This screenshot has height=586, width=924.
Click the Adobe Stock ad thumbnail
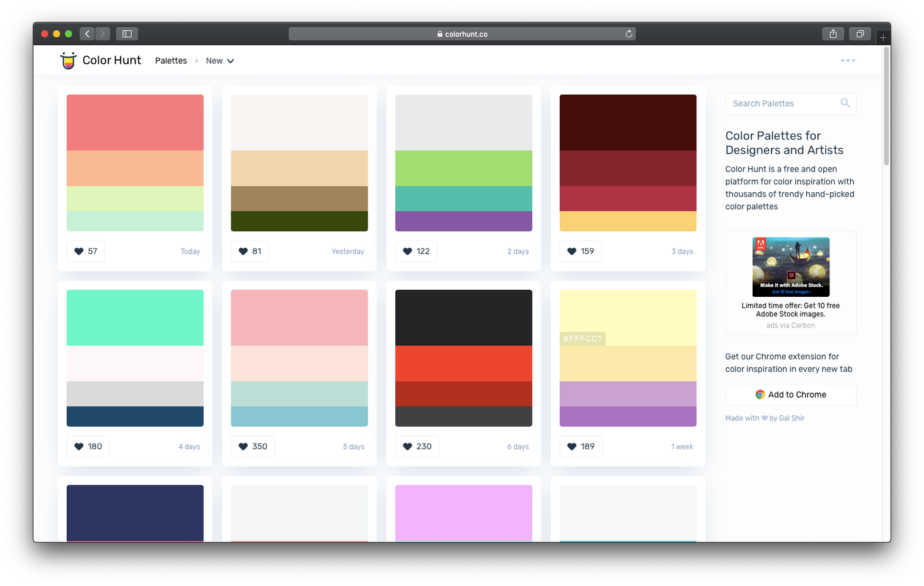[791, 267]
